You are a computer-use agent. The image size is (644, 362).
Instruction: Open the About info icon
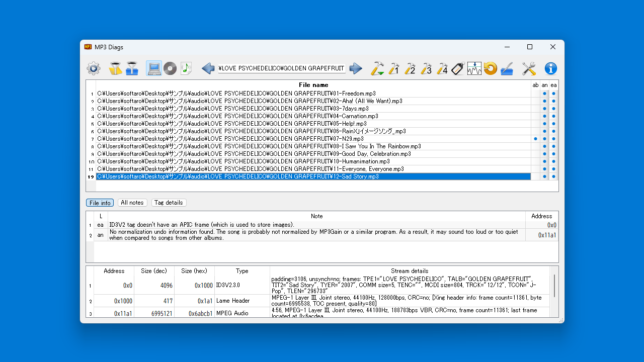(x=551, y=68)
